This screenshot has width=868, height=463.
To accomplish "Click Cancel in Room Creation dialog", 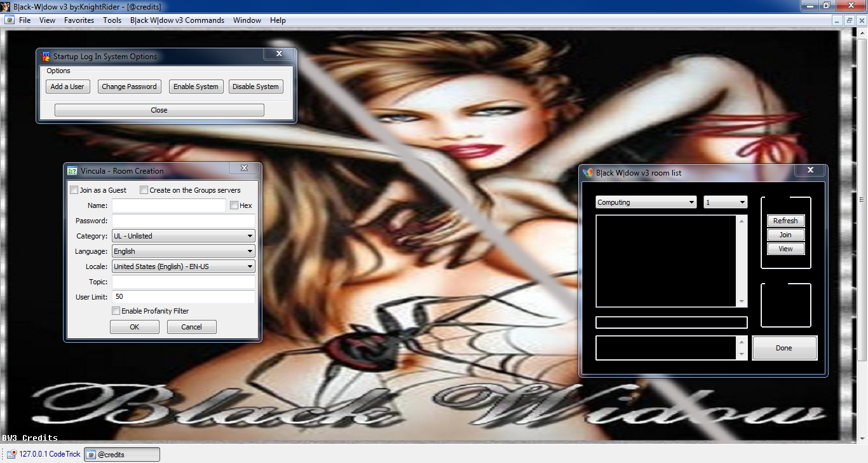I will pos(191,327).
